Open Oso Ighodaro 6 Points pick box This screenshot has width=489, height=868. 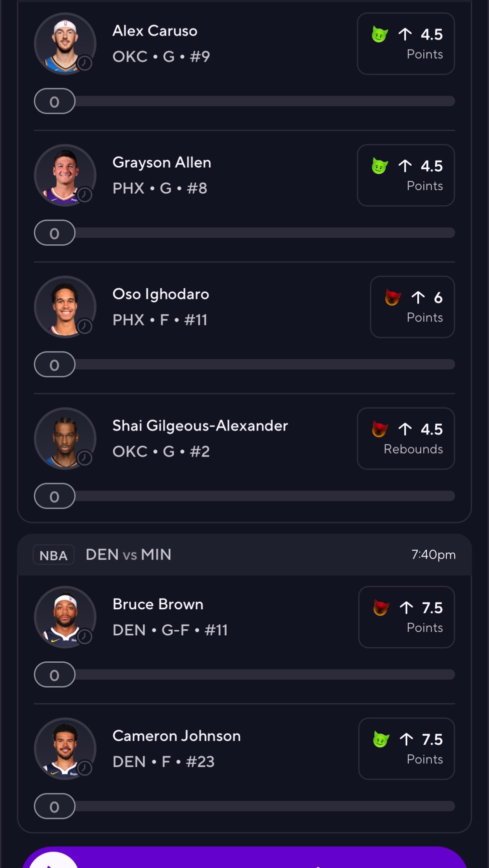412,307
